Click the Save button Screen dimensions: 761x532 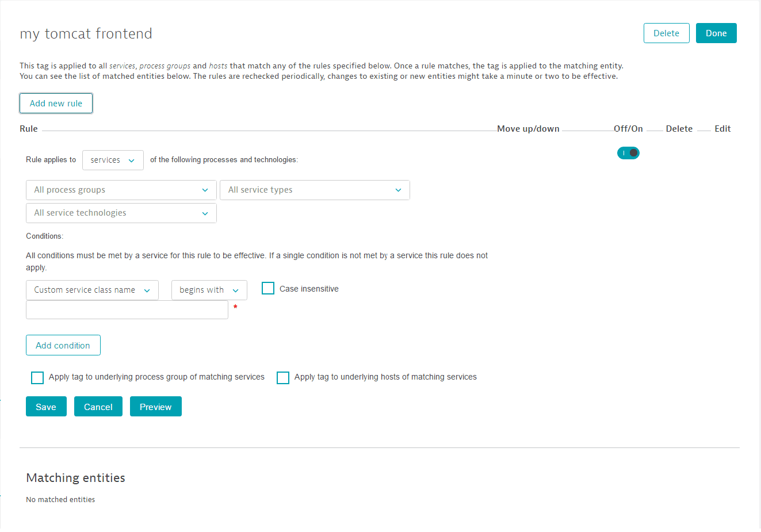point(46,407)
